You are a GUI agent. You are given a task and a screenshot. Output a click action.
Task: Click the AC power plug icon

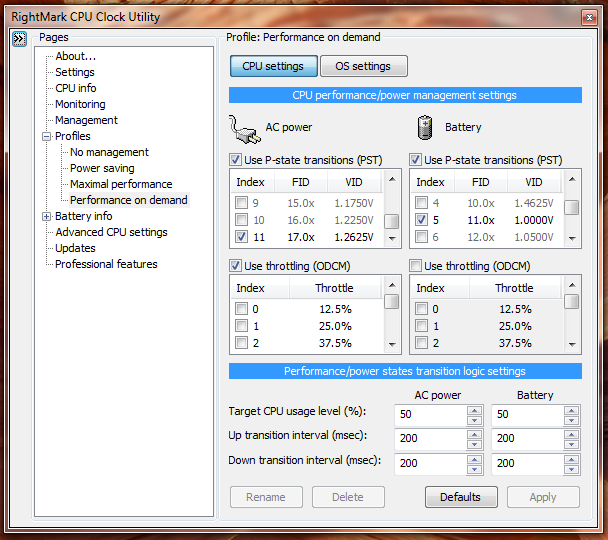click(x=244, y=129)
